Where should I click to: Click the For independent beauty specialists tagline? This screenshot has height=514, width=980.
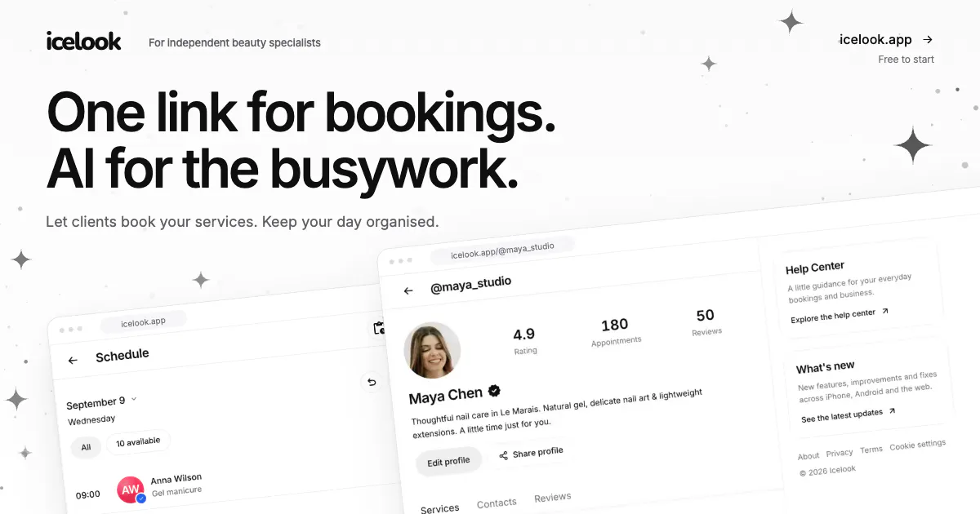[x=234, y=42]
